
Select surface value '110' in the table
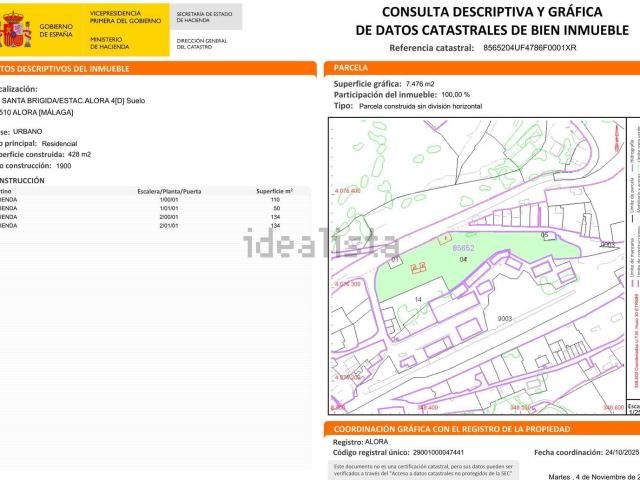pos(275,200)
